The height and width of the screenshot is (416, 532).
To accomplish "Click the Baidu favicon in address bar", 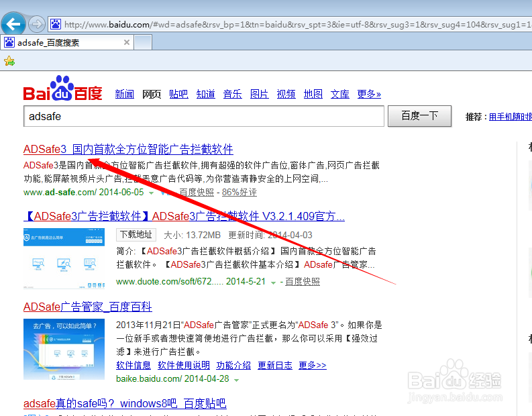I will click(x=56, y=24).
